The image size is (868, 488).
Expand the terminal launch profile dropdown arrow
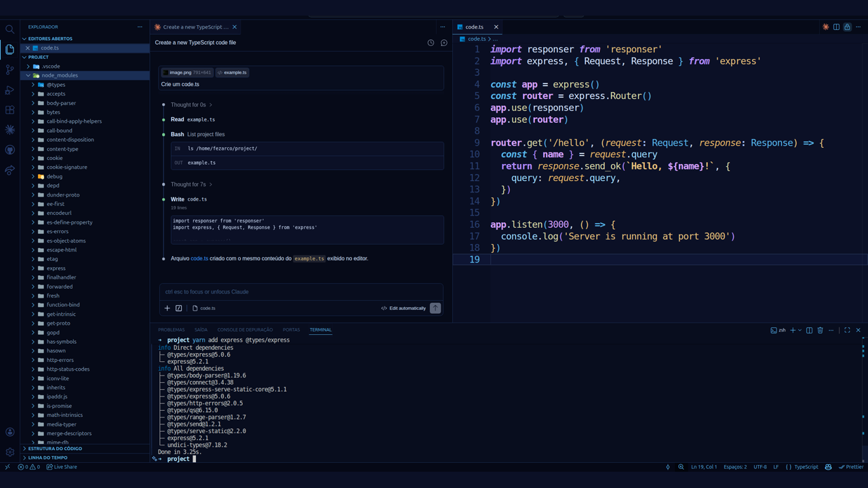click(x=799, y=330)
